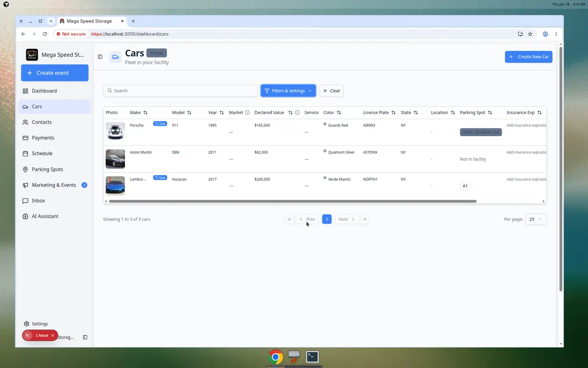Click Chrome icon in the dock
Image resolution: width=588 pixels, height=368 pixels.
click(276, 356)
